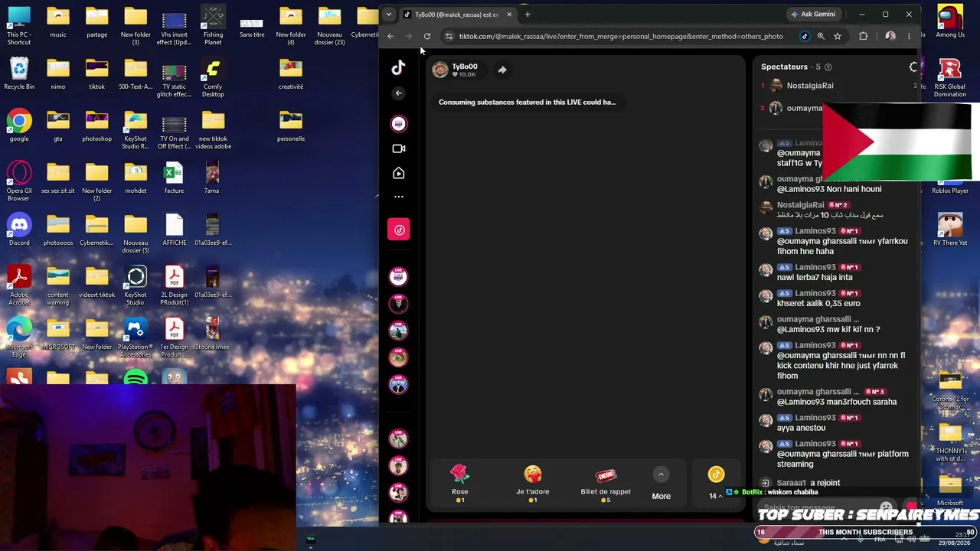Click the live content warning banner

(527, 102)
